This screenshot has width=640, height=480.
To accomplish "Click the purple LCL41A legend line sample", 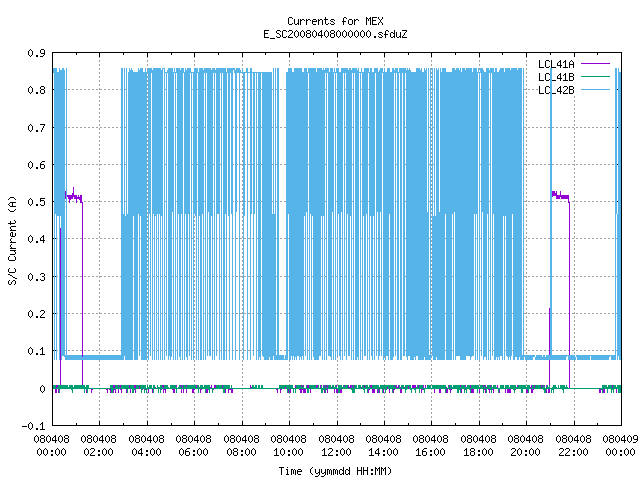I will 595,64.
